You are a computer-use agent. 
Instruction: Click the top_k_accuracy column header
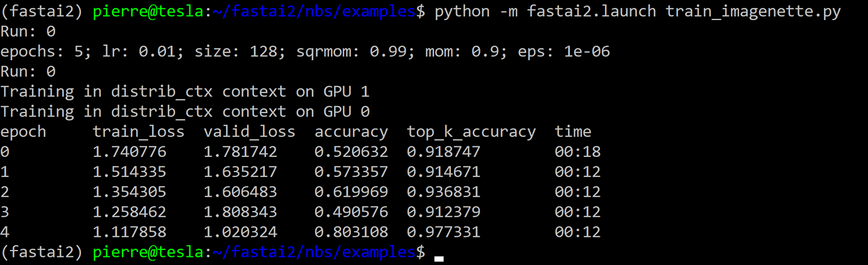click(471, 132)
